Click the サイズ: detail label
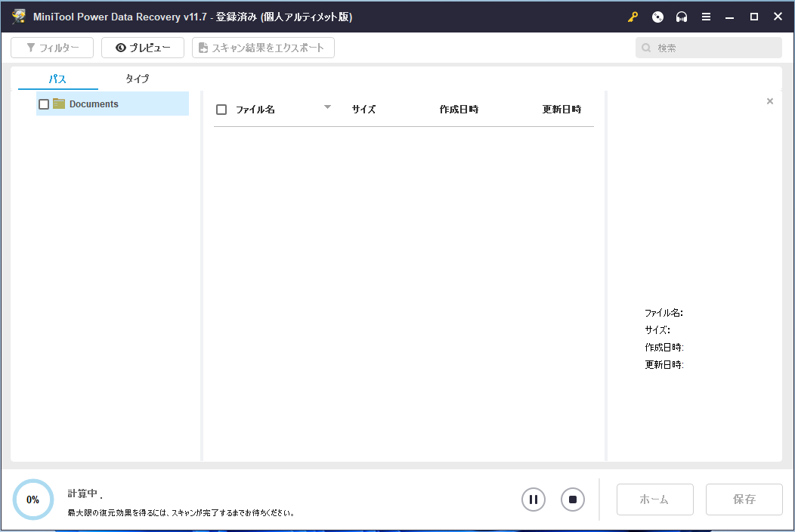Screen dimensions: 795x532 657,330
